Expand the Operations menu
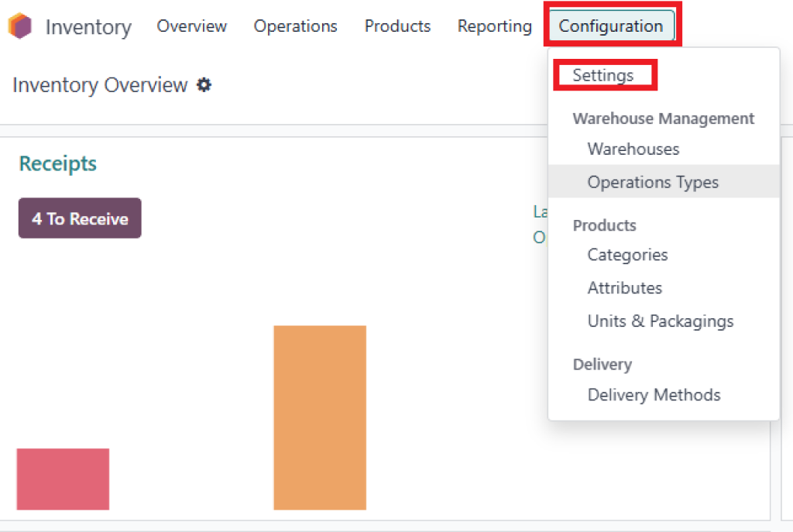The image size is (793, 532). pyautogui.click(x=295, y=26)
